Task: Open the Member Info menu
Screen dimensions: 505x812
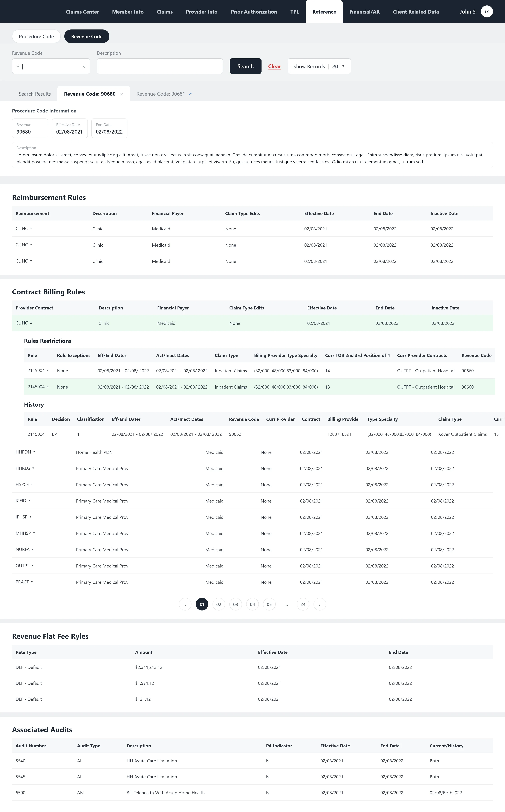Action: pos(128,12)
